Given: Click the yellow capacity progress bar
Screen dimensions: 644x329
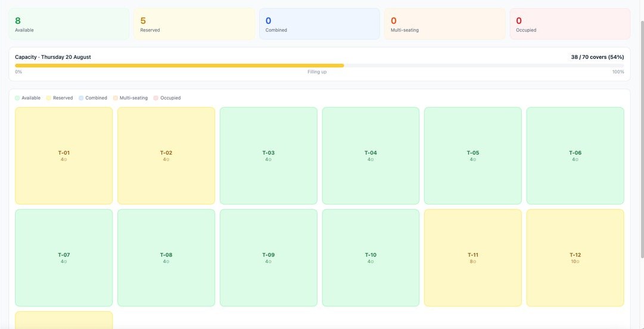Looking at the screenshot, I should click(179, 65).
